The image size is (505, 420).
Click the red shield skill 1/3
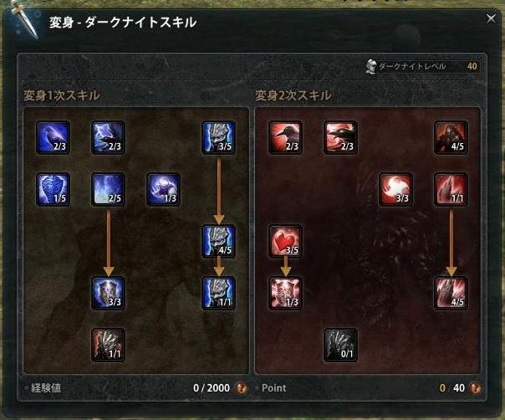[x=285, y=293]
